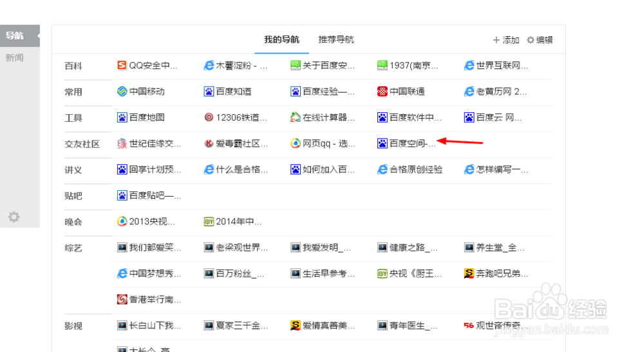Click IE icon beside 什么是合格
Screen dimensions: 644x352
coord(209,169)
